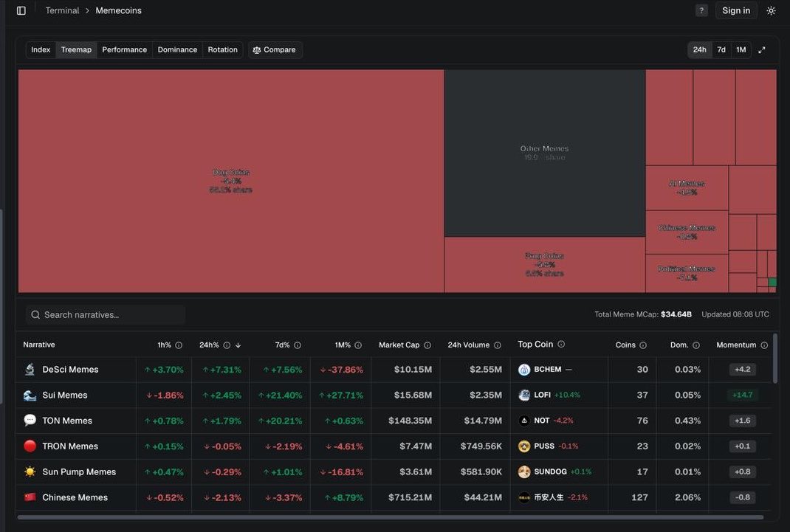Image resolution: width=790 pixels, height=532 pixels.
Task: Switch to the Dominance tab
Action: pyautogui.click(x=177, y=50)
